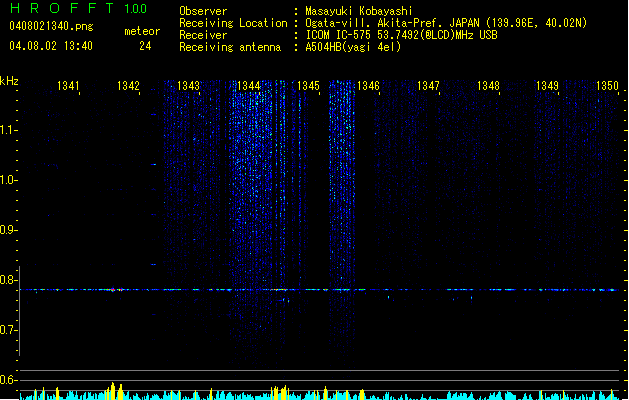Click the 1343 time marker
The height and width of the screenshot is (400, 629).
[x=188, y=86]
